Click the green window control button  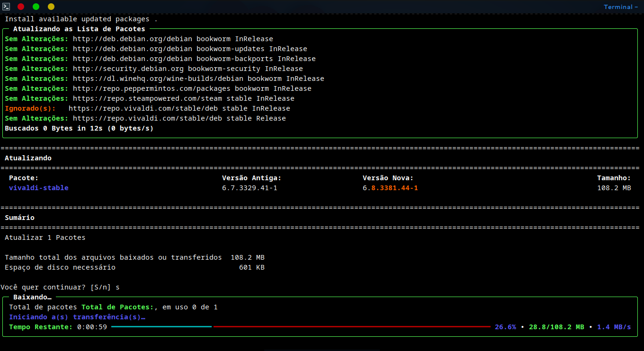click(x=36, y=7)
